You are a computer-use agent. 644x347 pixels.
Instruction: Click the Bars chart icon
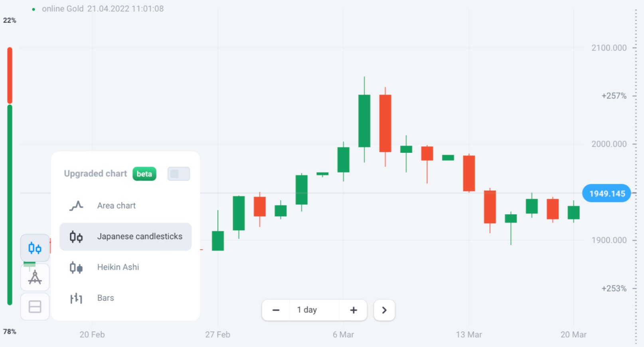tap(76, 298)
